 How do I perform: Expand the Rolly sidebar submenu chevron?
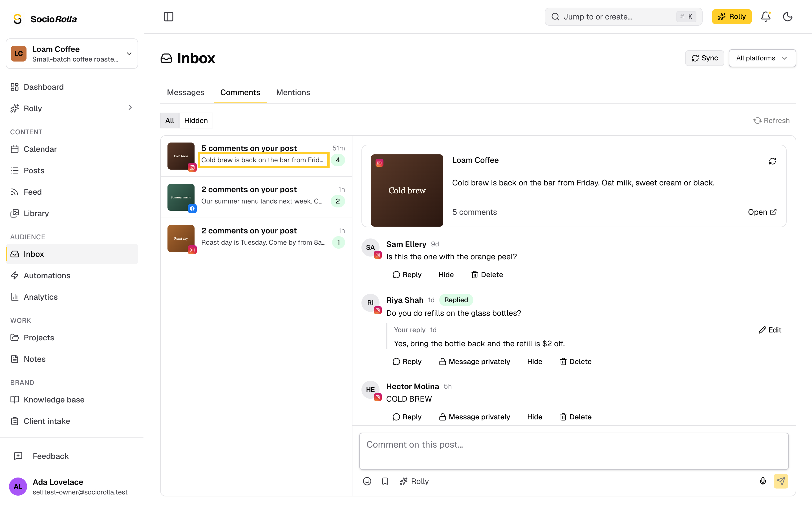130,108
